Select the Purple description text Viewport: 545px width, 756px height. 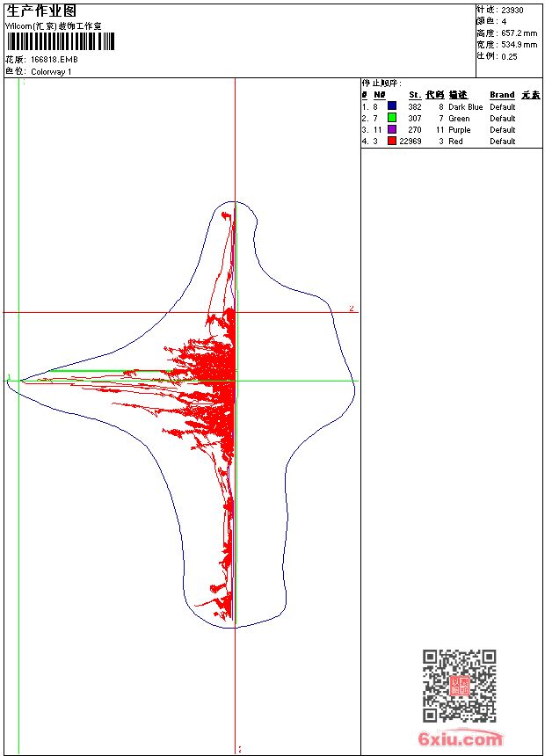click(x=459, y=130)
